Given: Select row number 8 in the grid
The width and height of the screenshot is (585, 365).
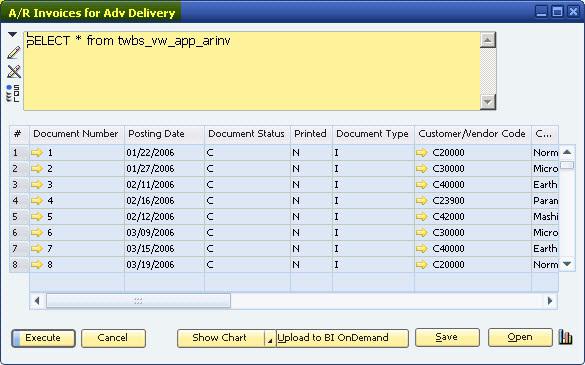Looking at the screenshot, I should [x=19, y=264].
